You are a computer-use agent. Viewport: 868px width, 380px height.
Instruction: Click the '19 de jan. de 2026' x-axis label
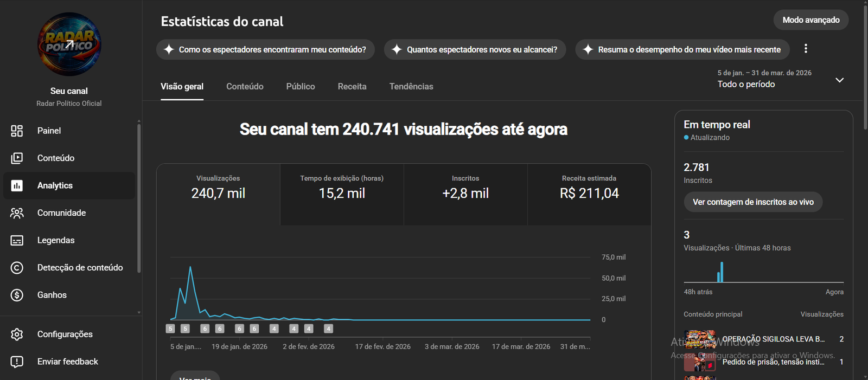(x=239, y=347)
